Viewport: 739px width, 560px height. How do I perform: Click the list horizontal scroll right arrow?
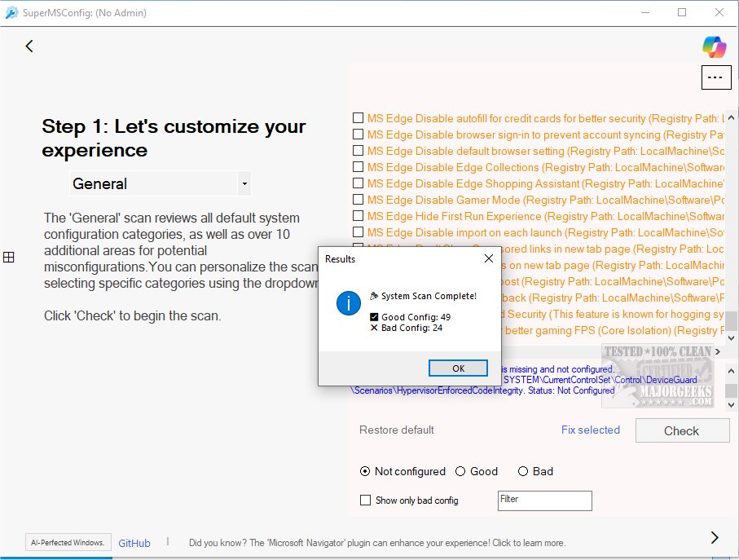point(718,351)
